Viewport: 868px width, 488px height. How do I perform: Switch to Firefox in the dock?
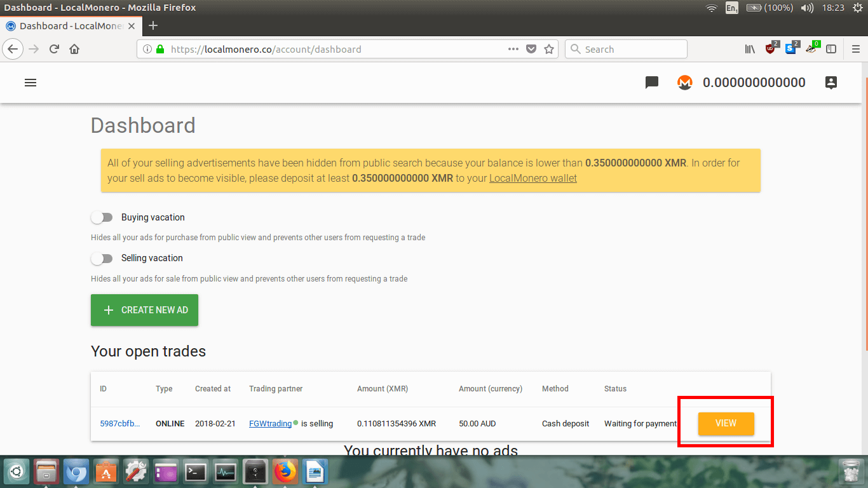coord(285,472)
